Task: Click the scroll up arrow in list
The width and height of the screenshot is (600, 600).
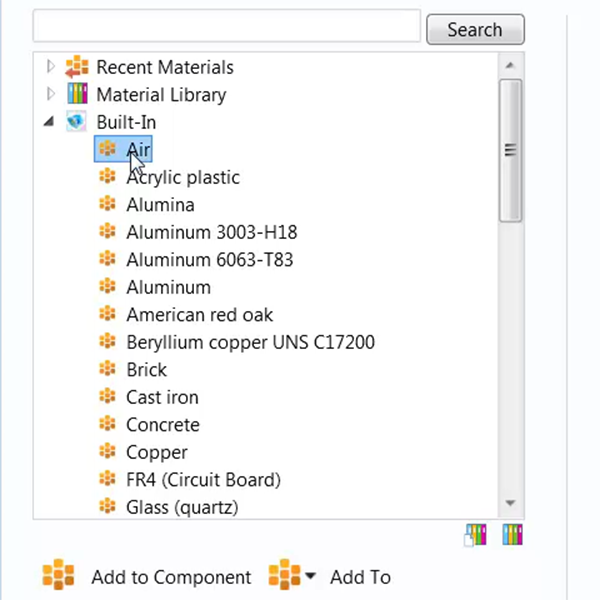Action: (x=510, y=66)
